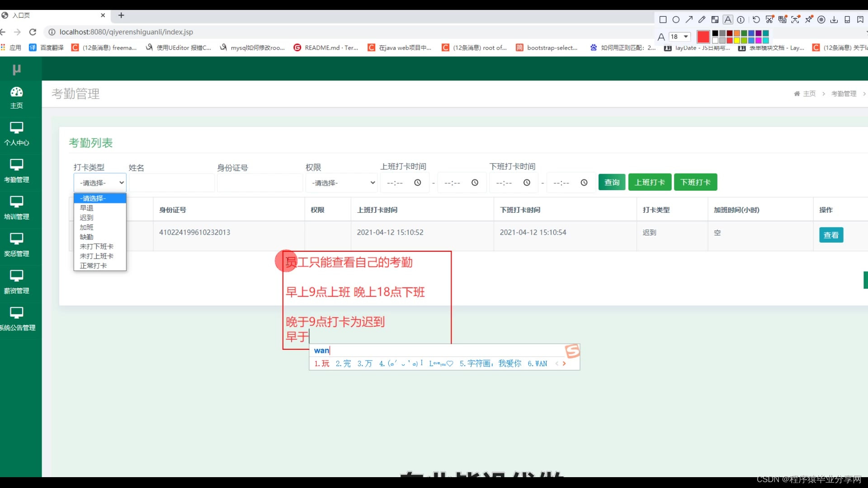Pick the yellow color swatch

click(737, 40)
